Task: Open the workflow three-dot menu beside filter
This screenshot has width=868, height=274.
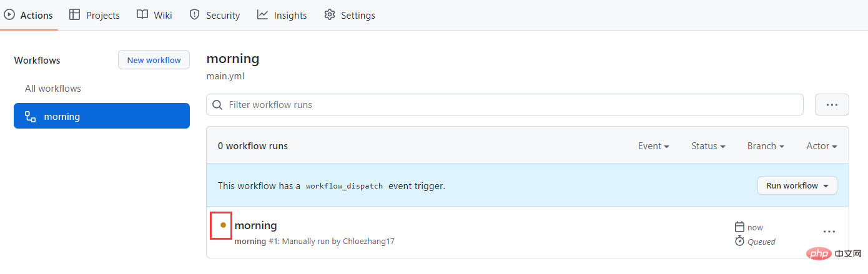Action: [832, 105]
